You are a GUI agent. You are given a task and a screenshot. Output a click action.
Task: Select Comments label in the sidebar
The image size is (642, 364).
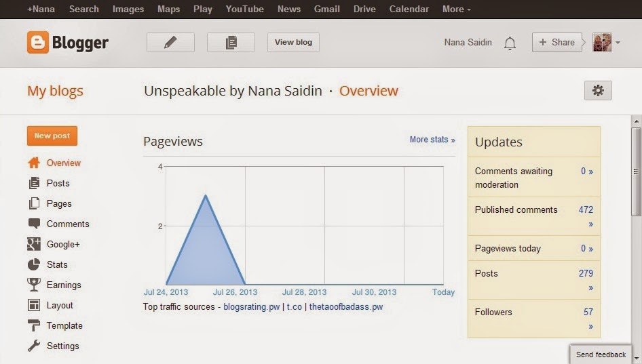68,224
